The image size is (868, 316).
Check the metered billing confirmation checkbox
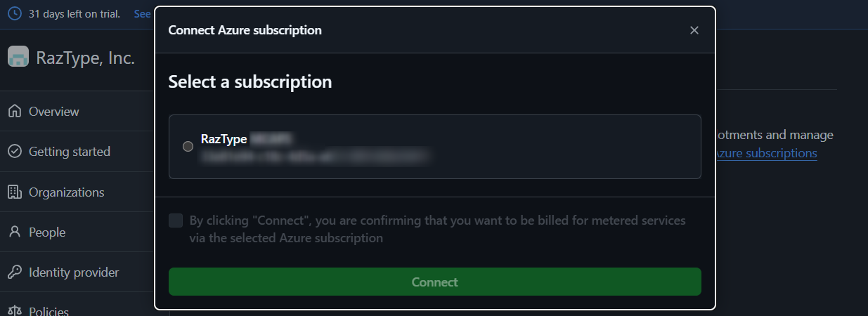[176, 221]
